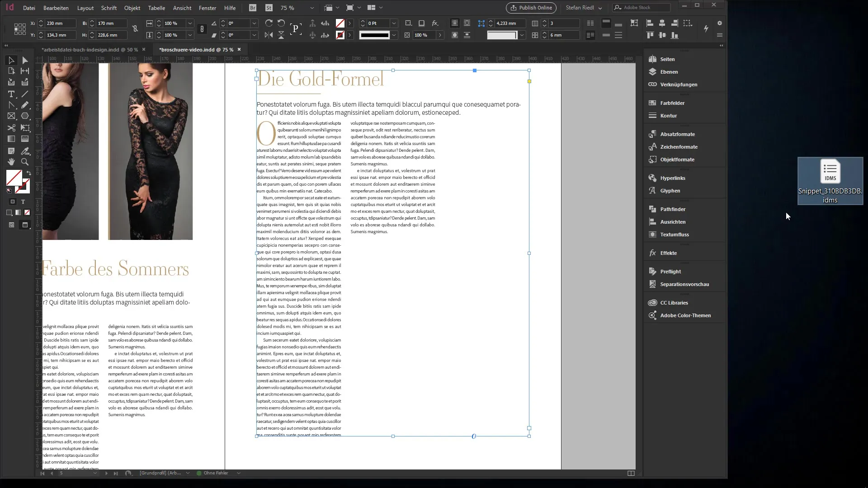This screenshot has height=488, width=868.
Task: Toggle Apply Gradient button in toolbox
Action: pyautogui.click(x=18, y=213)
